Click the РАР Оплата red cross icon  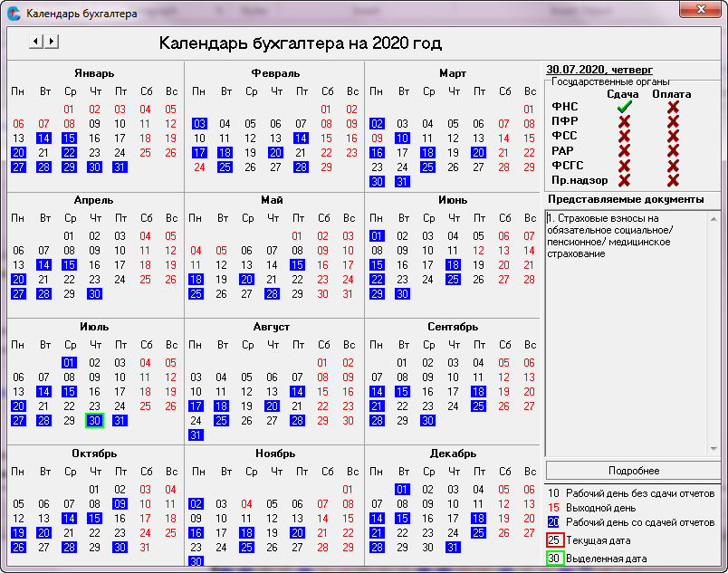(x=673, y=151)
